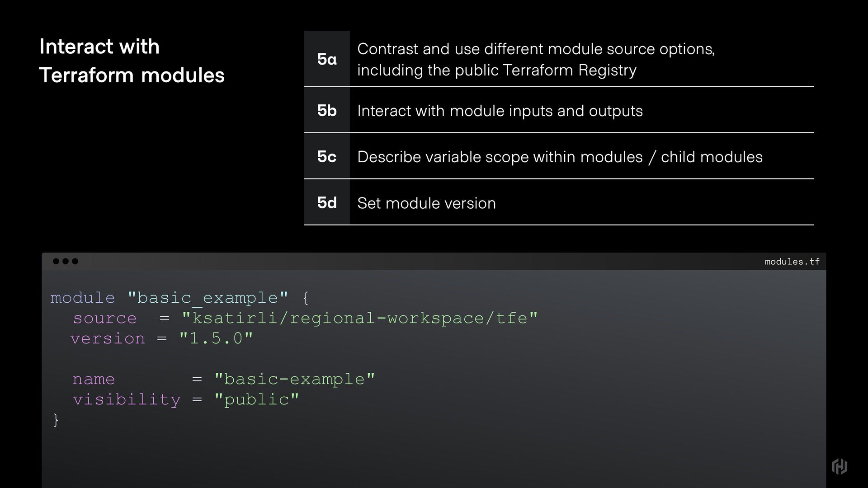The width and height of the screenshot is (868, 488).
Task: Click the "1.5.0" version string
Action: 216,338
